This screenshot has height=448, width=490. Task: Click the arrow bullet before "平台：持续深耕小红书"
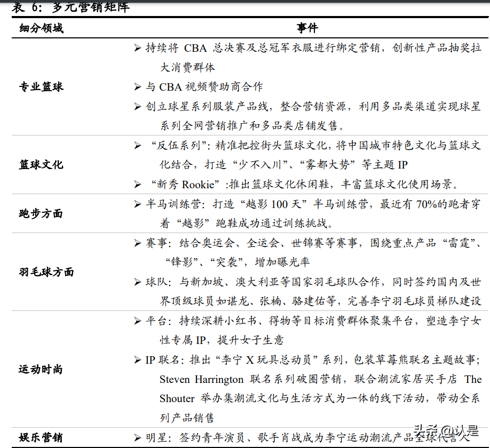click(x=138, y=321)
